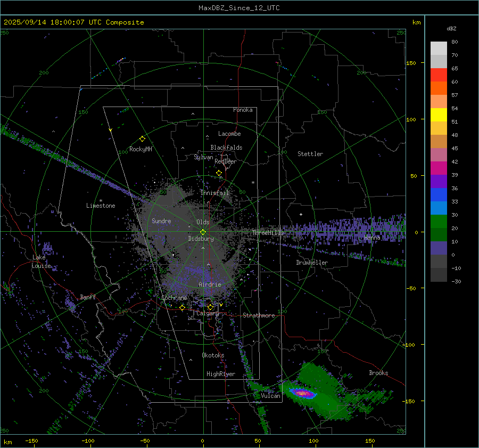This screenshot has height=448, width=479.
Task: Click the Strathmore town label
Action: (x=259, y=315)
